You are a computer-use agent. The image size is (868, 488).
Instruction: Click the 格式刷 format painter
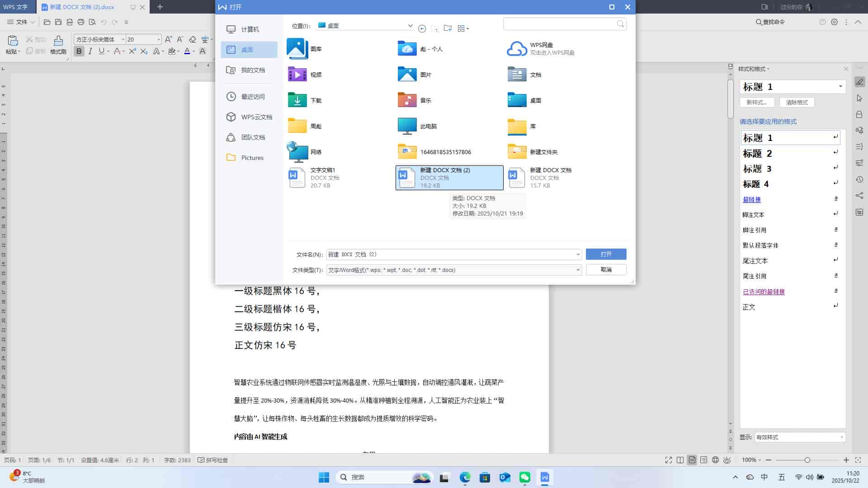[58, 45]
